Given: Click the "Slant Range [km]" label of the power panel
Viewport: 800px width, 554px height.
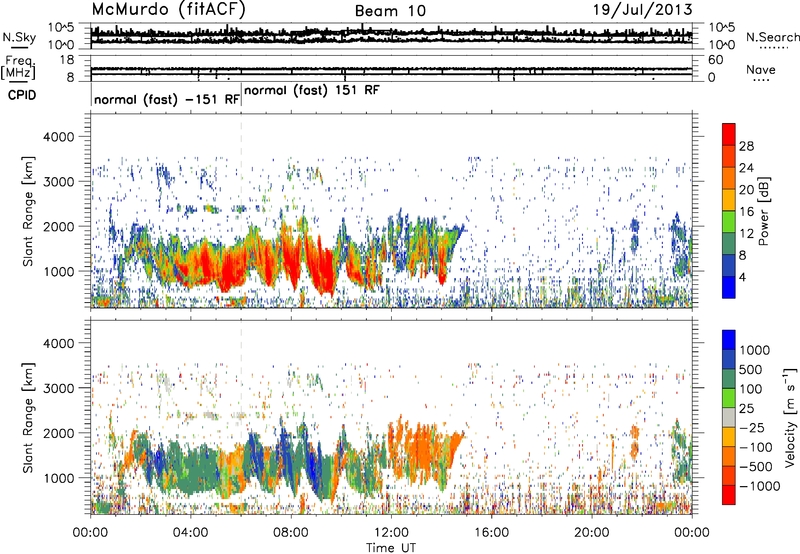Looking at the screenshot, I should click(28, 211).
